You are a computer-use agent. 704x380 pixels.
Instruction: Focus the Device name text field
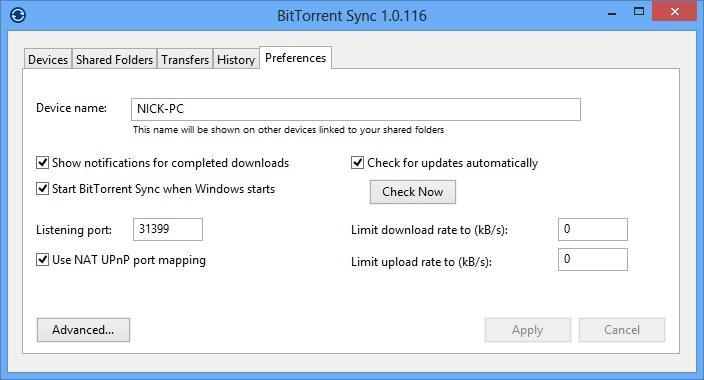pos(356,109)
